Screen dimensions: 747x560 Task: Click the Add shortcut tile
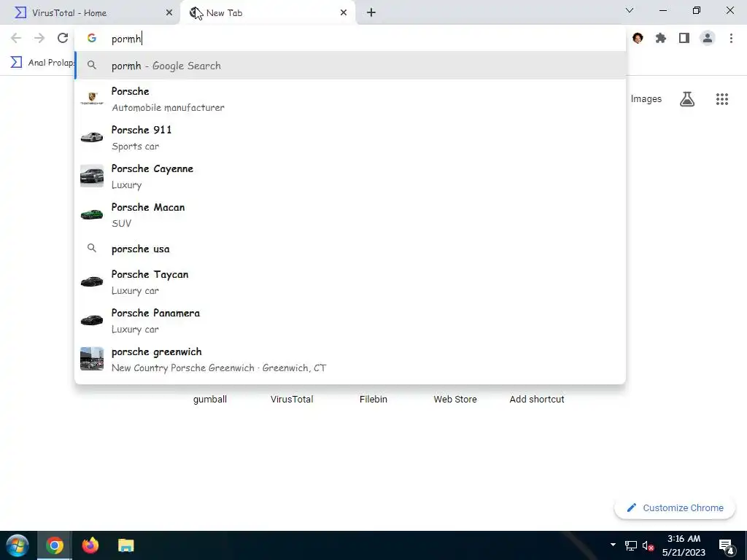point(537,399)
